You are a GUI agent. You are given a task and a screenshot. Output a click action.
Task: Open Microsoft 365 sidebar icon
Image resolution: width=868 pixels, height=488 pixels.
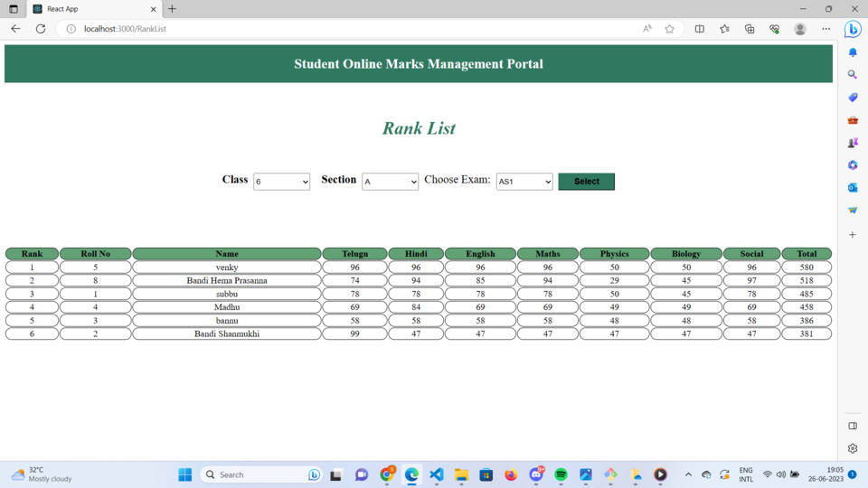coord(853,165)
